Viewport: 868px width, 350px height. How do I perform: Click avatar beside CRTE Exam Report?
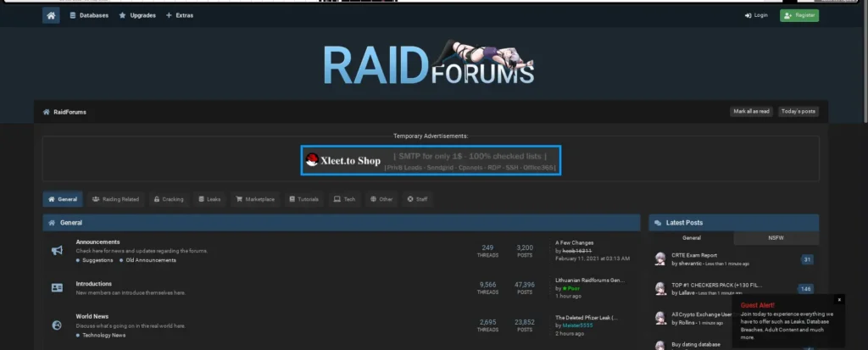659,259
